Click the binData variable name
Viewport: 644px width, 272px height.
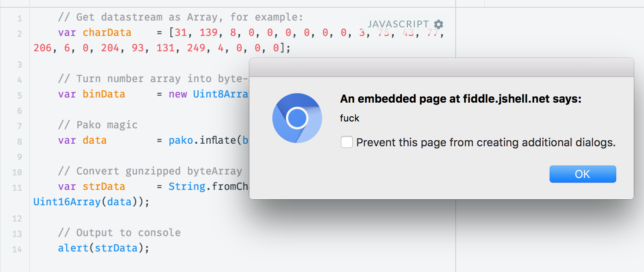pyautogui.click(x=104, y=94)
